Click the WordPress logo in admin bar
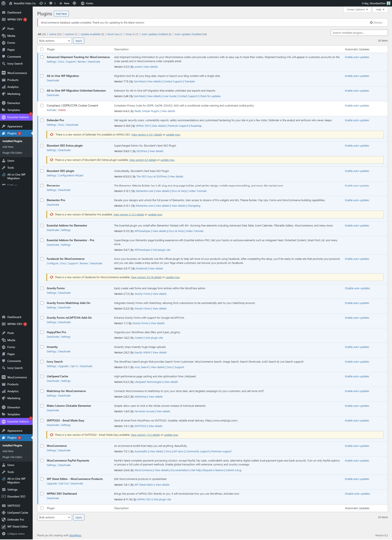The image size is (392, 540). (x=3, y=3)
